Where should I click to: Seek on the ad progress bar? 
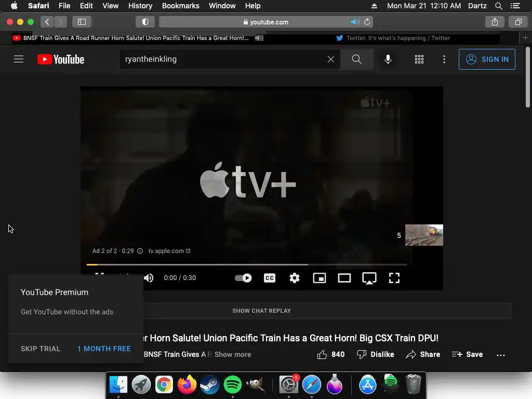point(246,264)
